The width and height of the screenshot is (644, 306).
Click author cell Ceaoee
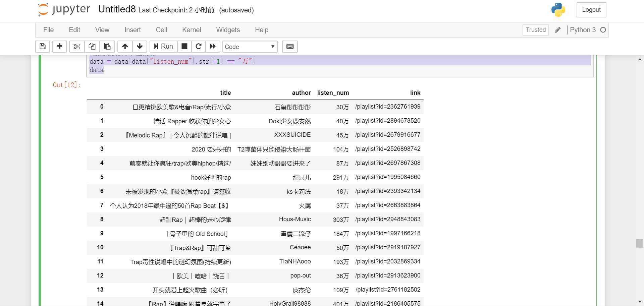point(300,247)
